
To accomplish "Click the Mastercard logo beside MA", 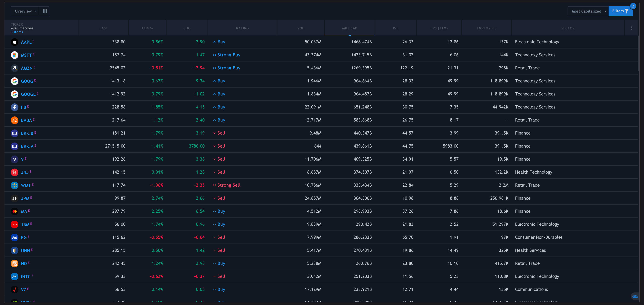I will [x=14, y=211].
